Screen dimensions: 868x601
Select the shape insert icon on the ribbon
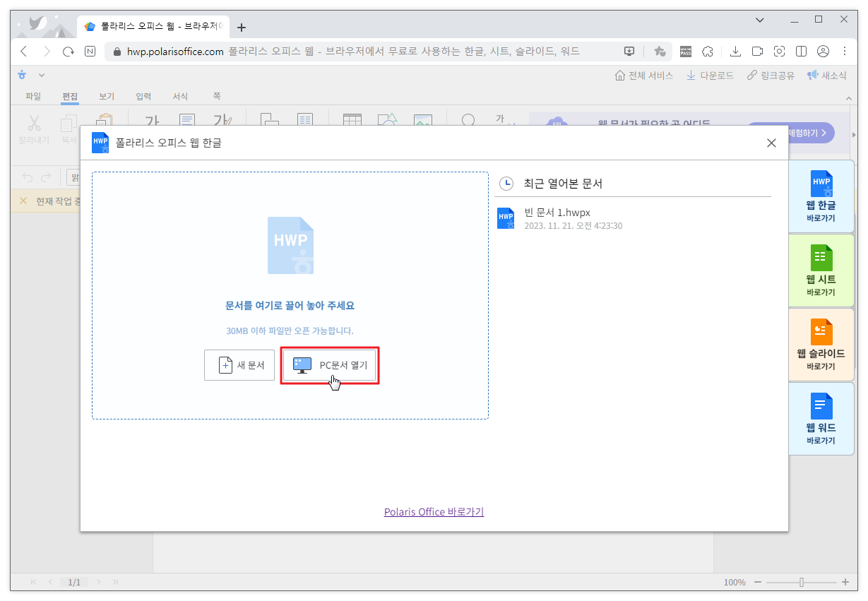point(388,120)
